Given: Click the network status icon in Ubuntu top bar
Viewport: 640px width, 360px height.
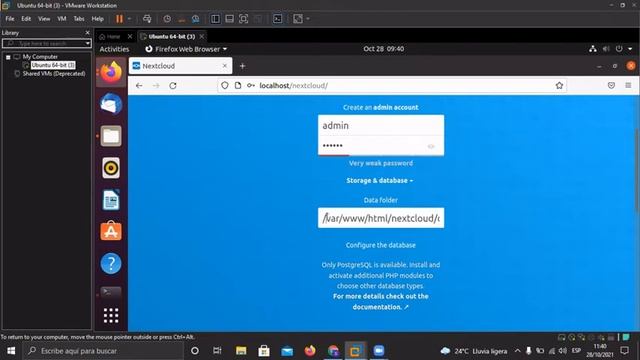Looking at the screenshot, I should pyautogui.click(x=593, y=49).
